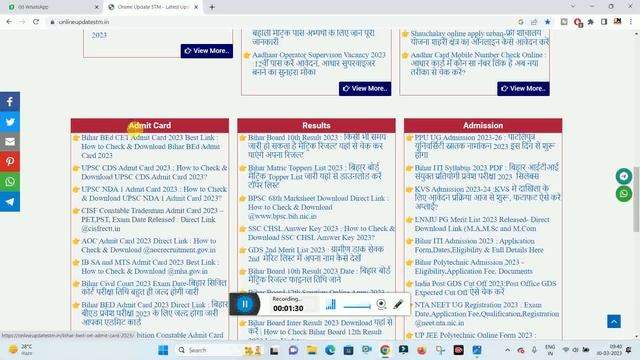
Task: Open Windows Start menu
Action: (163, 350)
